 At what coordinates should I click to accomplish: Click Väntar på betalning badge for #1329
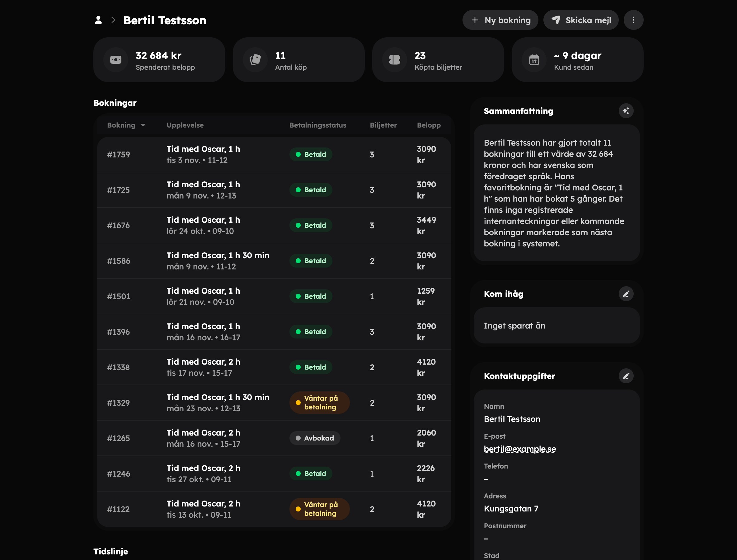[x=319, y=403]
